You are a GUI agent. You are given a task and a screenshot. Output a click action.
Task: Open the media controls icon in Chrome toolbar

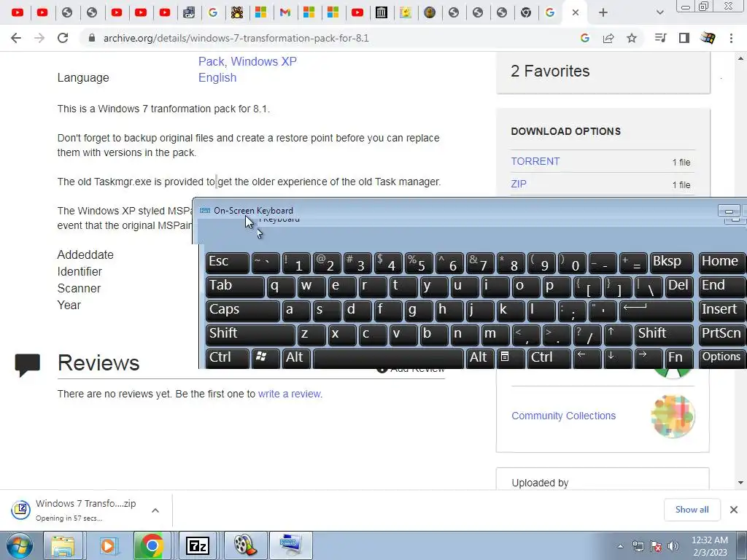[x=660, y=38]
